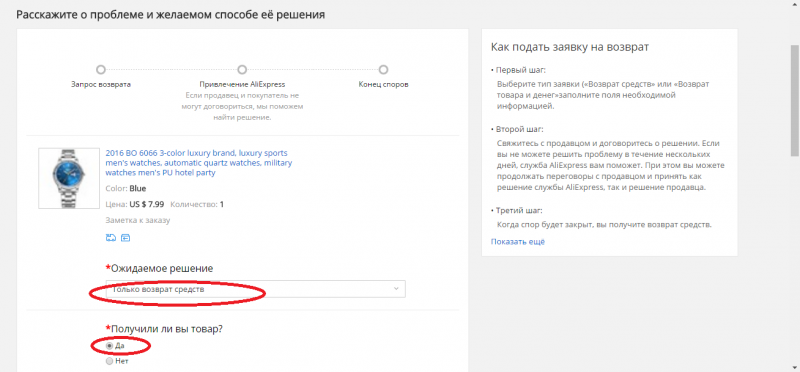Click the Да label text

click(119, 346)
